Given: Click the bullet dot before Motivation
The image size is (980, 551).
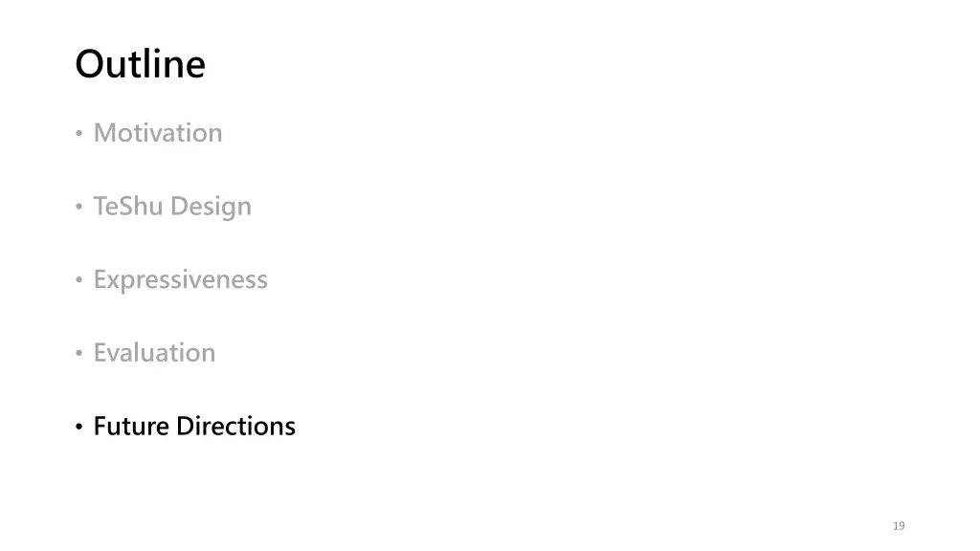Looking at the screenshot, I should (x=78, y=133).
